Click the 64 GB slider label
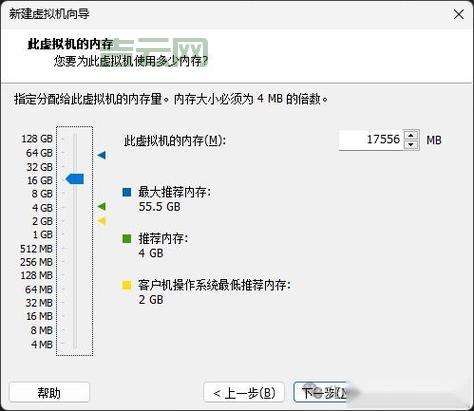The image size is (474, 411). (39, 153)
